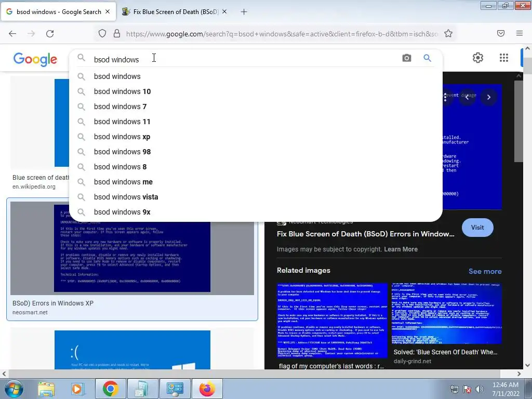
Task: Launch Google Chrome from the taskbar
Action: point(110,389)
